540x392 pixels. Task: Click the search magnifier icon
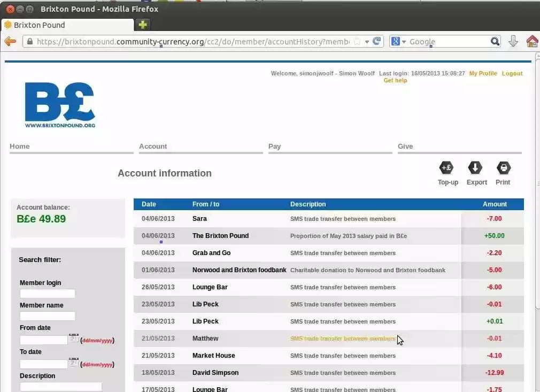coord(495,41)
